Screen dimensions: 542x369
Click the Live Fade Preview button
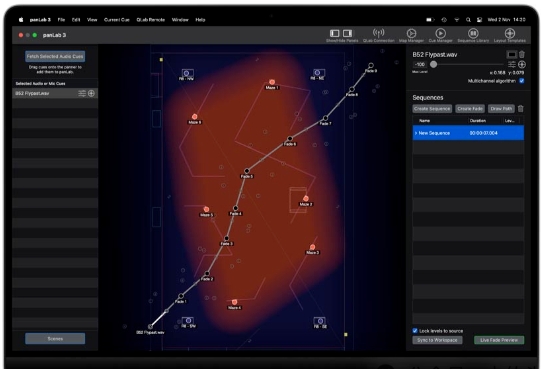[499, 340]
